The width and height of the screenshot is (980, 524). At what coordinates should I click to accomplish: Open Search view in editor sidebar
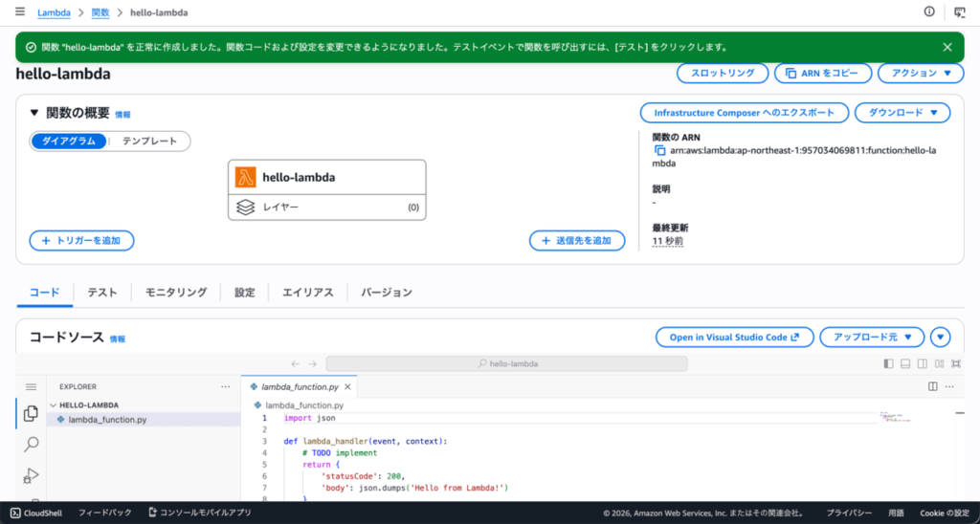[31, 445]
